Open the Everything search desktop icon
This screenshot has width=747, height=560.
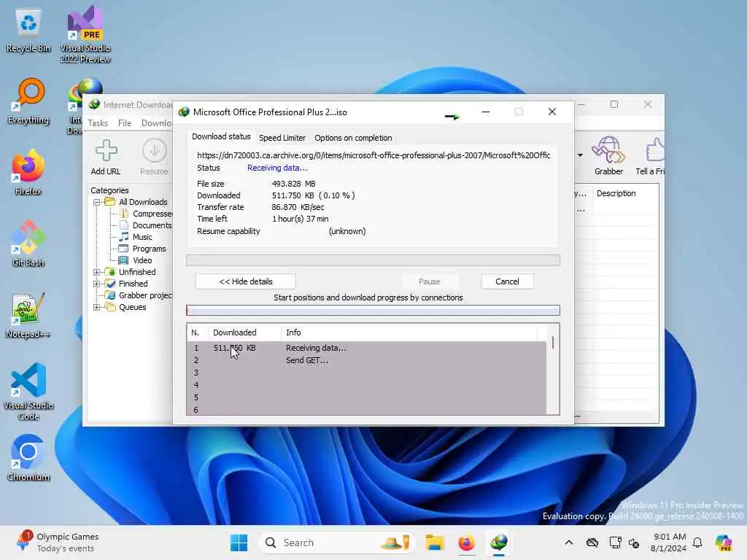(x=28, y=101)
